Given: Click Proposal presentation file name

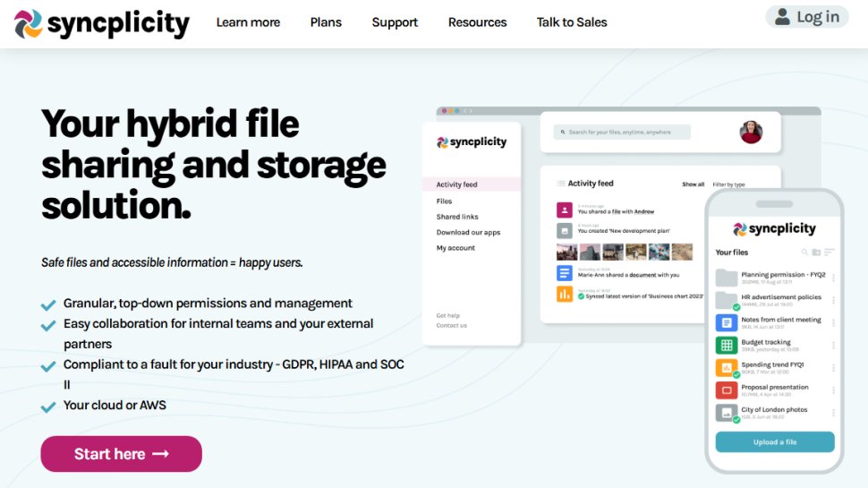Looking at the screenshot, I should click(774, 387).
